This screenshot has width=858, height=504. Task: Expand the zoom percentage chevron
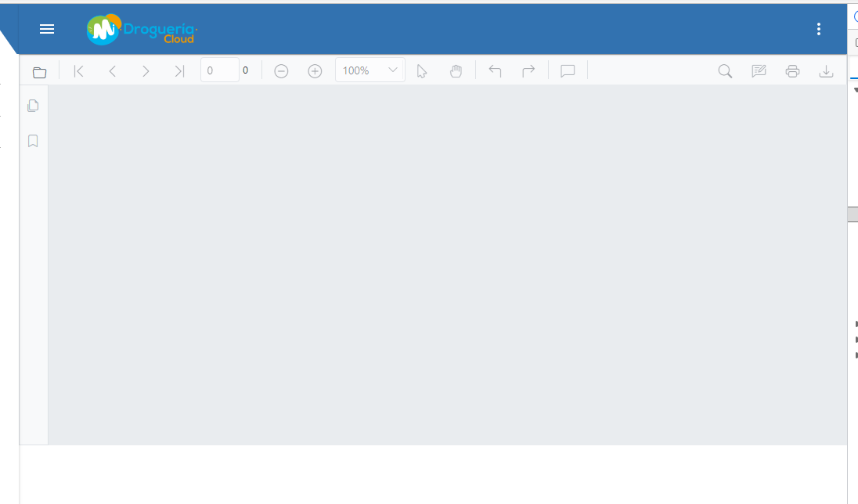point(391,70)
